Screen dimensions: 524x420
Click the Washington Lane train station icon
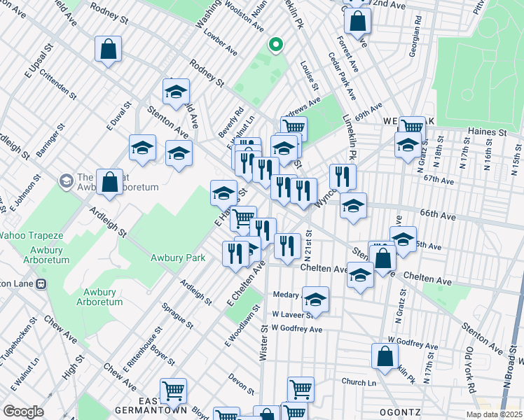click(41, 284)
